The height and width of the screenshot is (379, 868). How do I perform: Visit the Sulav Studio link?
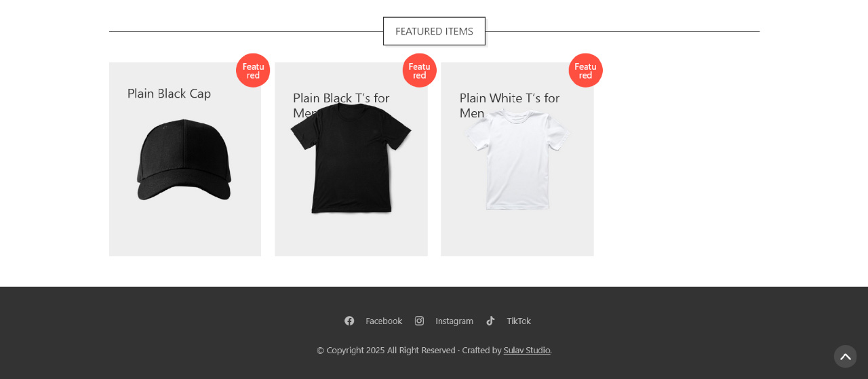pos(527,350)
